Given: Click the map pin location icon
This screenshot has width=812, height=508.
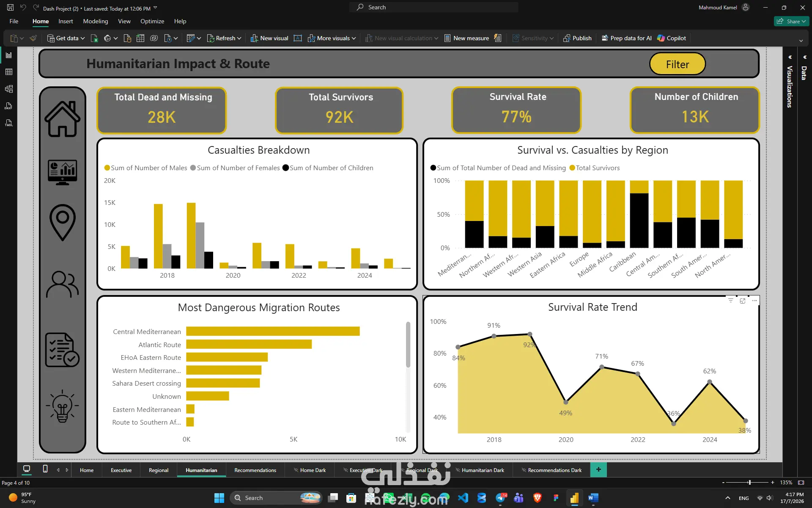Looking at the screenshot, I should [x=63, y=222].
